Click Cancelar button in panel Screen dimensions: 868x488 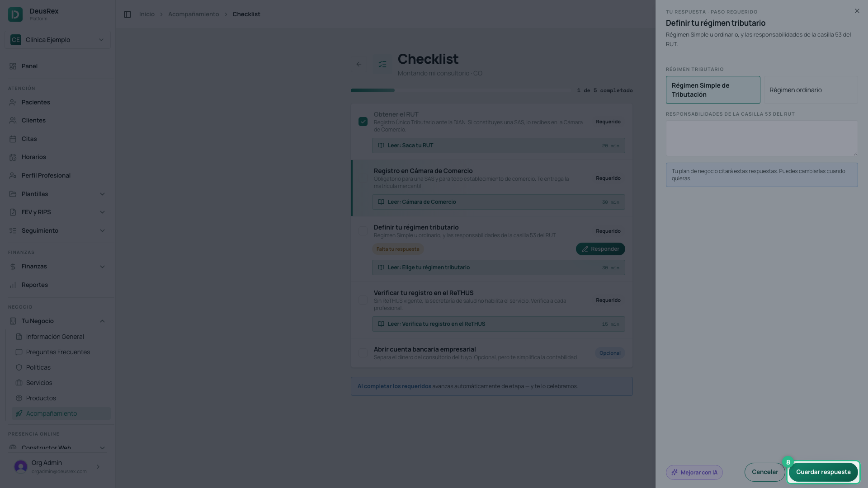765,472
